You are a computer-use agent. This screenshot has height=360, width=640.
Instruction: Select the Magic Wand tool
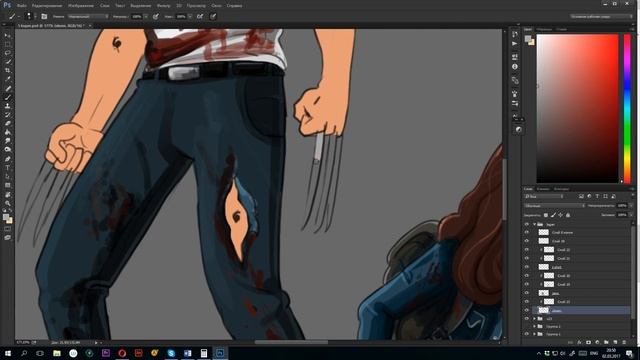pyautogui.click(x=7, y=62)
